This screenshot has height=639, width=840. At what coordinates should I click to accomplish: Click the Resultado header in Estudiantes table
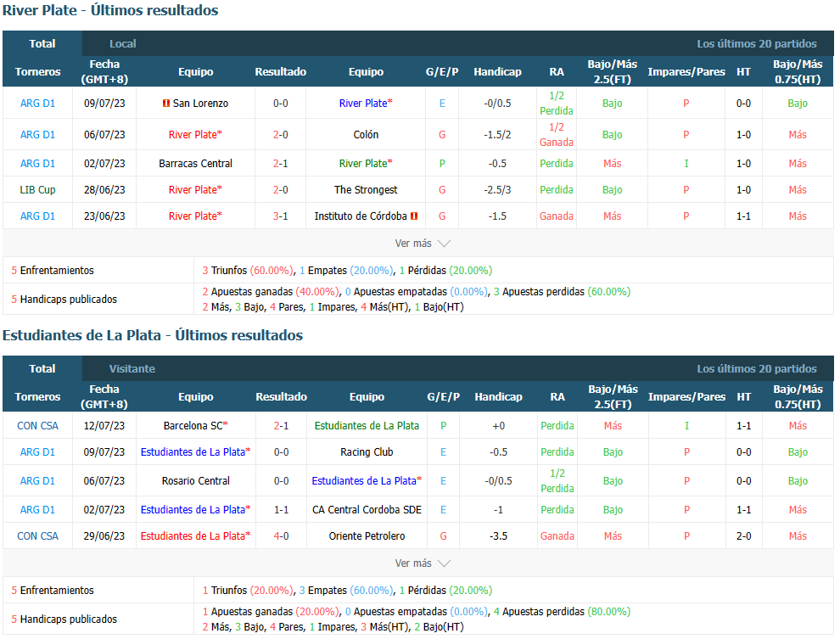point(281,397)
